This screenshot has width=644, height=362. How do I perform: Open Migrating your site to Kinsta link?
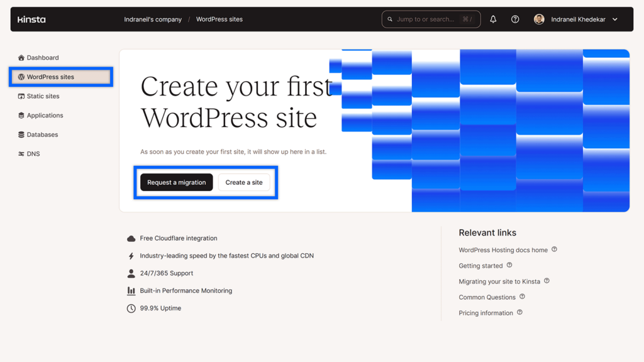tap(499, 282)
